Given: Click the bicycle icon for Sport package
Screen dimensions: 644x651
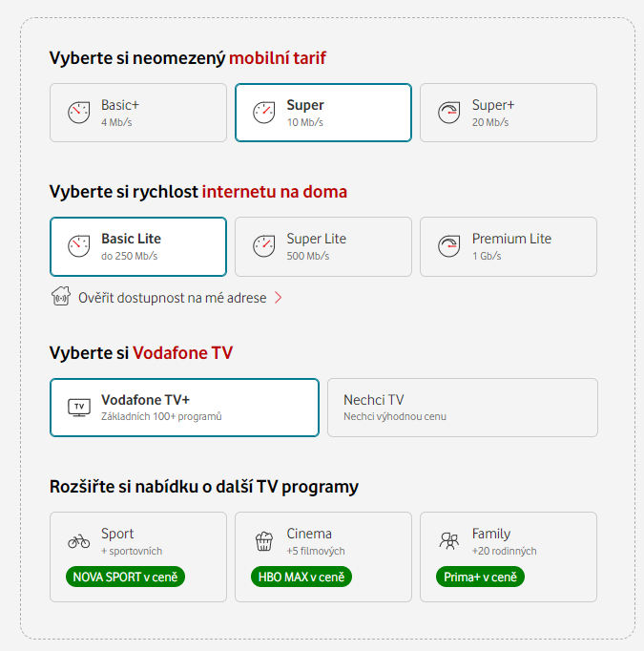Looking at the screenshot, I should [78, 541].
